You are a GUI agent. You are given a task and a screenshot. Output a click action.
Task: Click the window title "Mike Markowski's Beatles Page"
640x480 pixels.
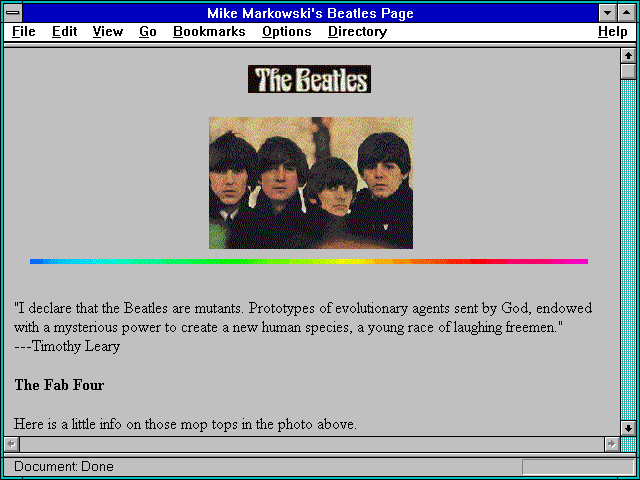[310, 13]
